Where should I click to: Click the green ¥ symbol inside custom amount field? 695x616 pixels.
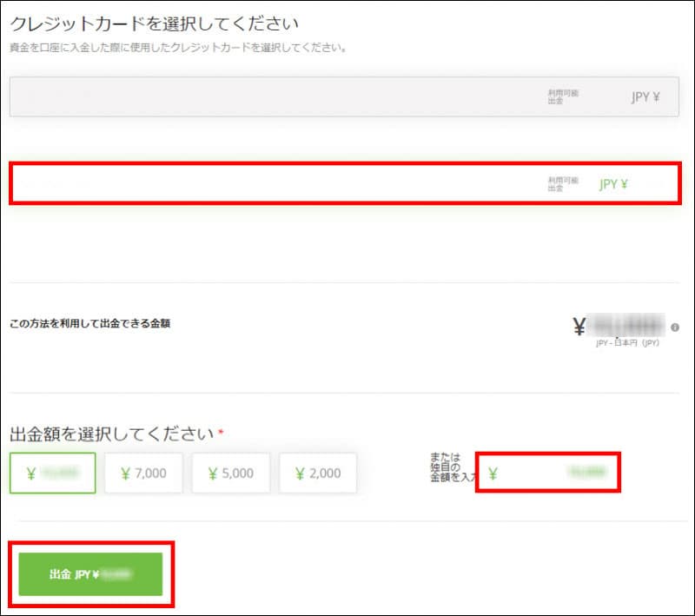point(493,474)
